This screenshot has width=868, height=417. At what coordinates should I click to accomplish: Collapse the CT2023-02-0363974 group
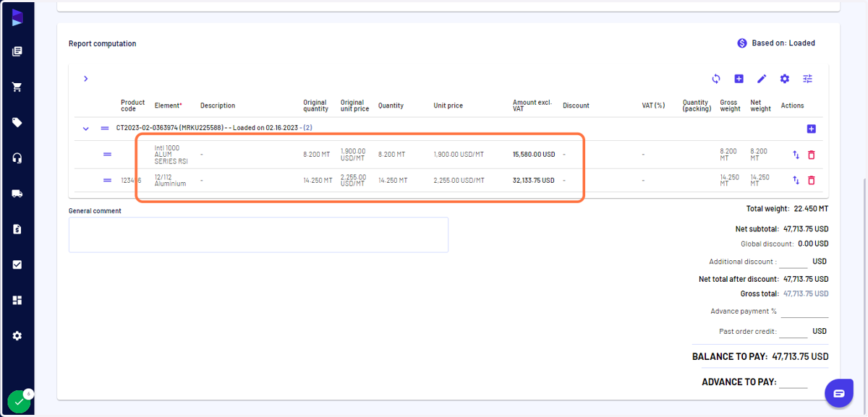pos(85,129)
